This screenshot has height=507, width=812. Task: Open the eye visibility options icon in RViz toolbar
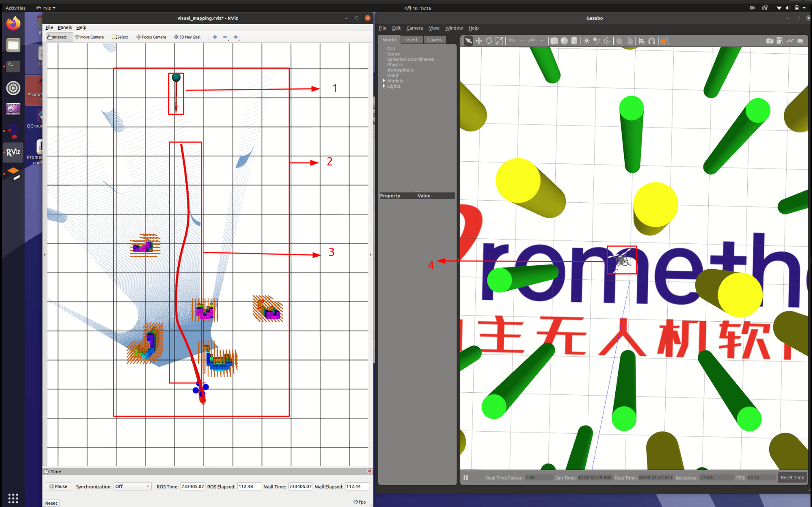pos(236,37)
